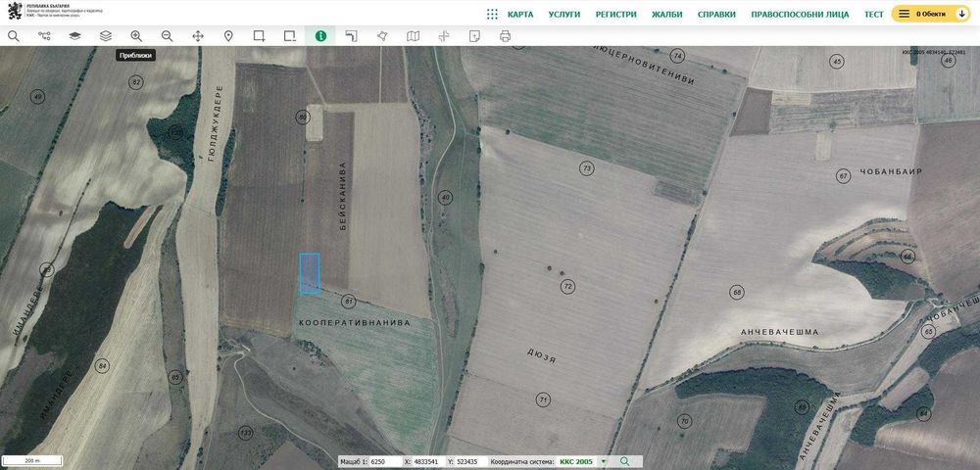Viewport: 980px width, 470px height.
Task: Click the X coordinate input field
Action: [428, 462]
